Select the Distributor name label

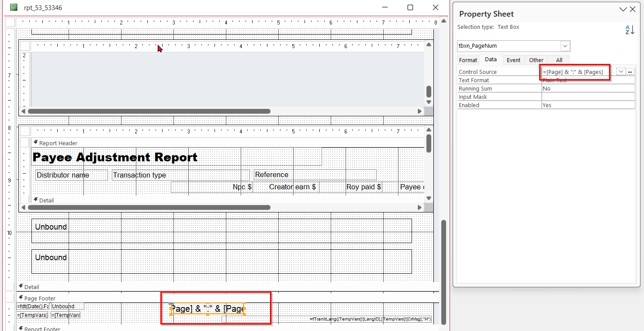(x=72, y=175)
